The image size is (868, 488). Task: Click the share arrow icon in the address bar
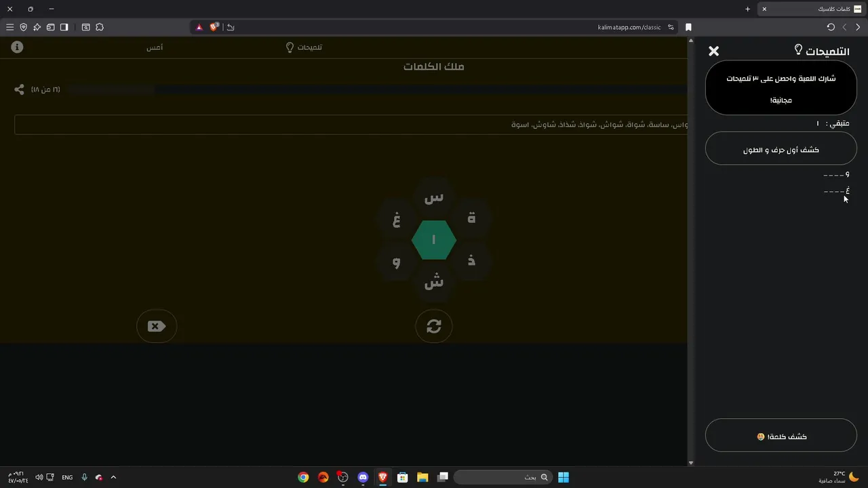coord(231,27)
